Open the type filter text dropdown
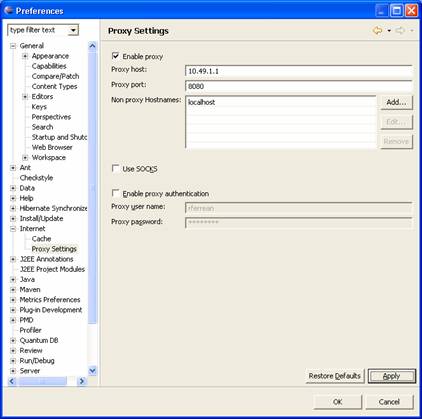This screenshot has width=422, height=419. tap(73, 30)
